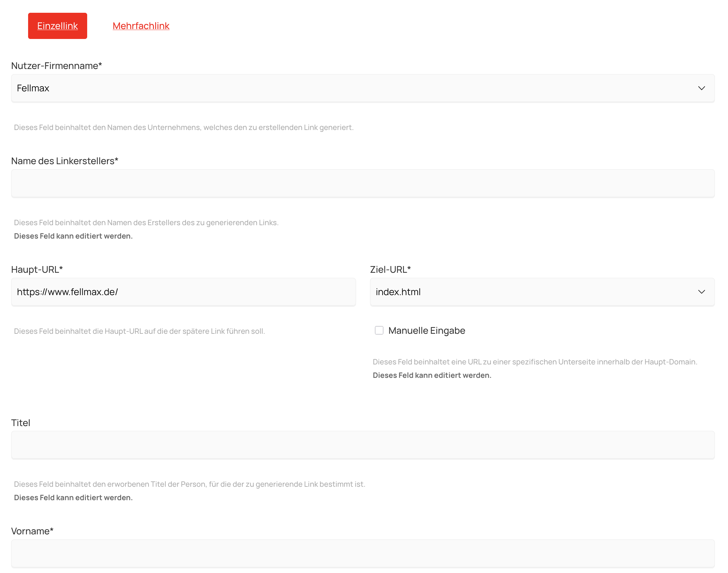The height and width of the screenshot is (573, 728).
Task: Enable the Manuelle Eingabe checkbox
Action: click(379, 331)
